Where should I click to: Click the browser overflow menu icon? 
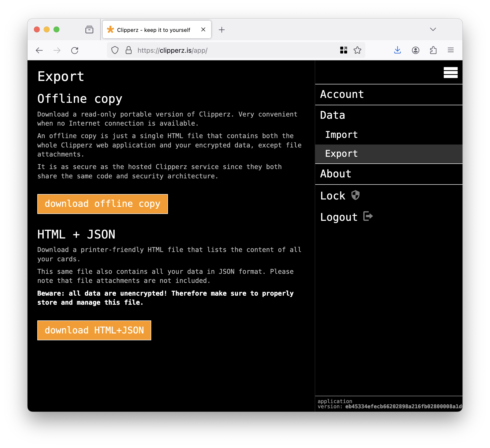(x=451, y=50)
